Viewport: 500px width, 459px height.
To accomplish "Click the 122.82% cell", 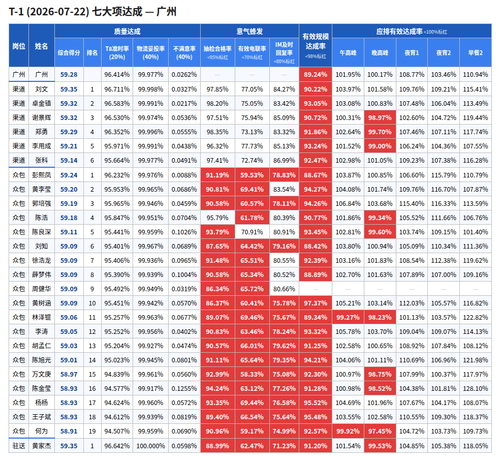I will coord(475,317).
